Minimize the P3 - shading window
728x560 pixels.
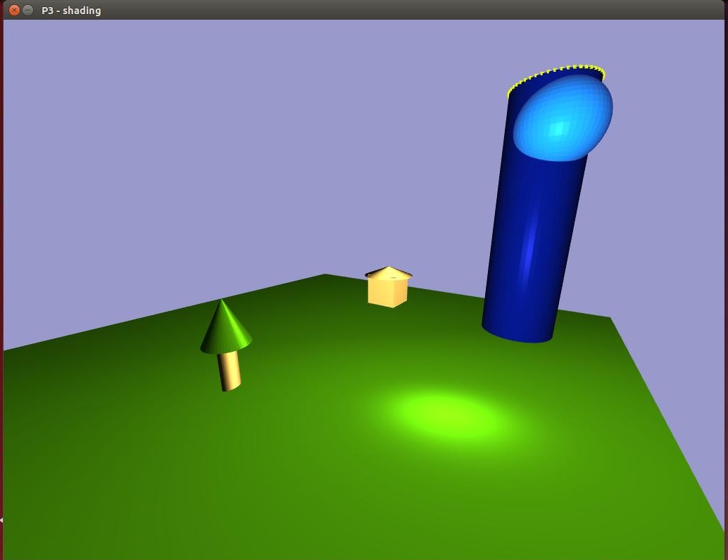(28, 11)
